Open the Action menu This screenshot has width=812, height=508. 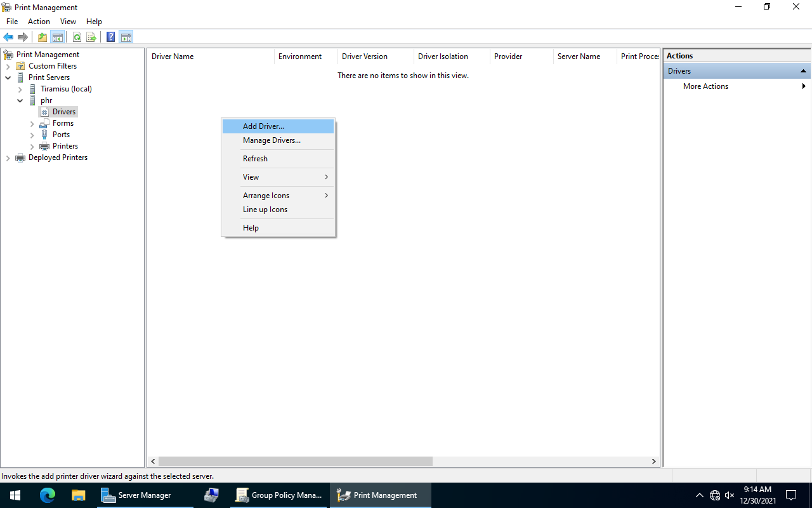[x=39, y=21]
